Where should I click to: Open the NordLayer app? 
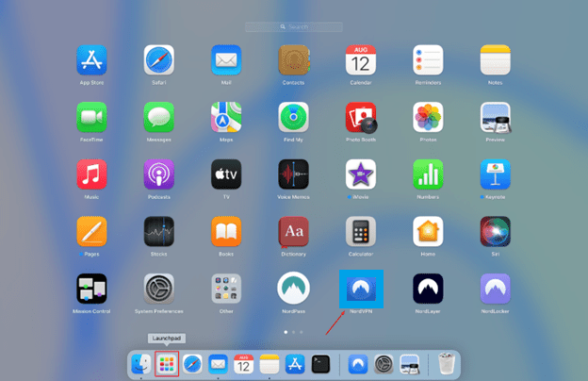(428, 289)
